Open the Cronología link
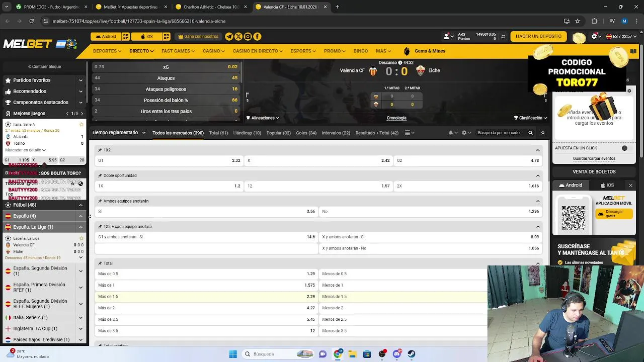Viewport: 644px width, 362px height. click(396, 118)
